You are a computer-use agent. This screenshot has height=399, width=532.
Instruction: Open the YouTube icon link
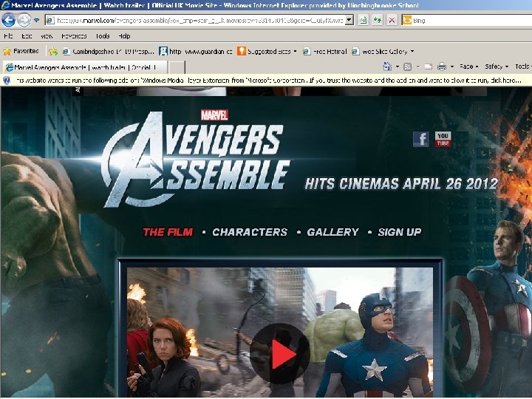click(x=443, y=139)
